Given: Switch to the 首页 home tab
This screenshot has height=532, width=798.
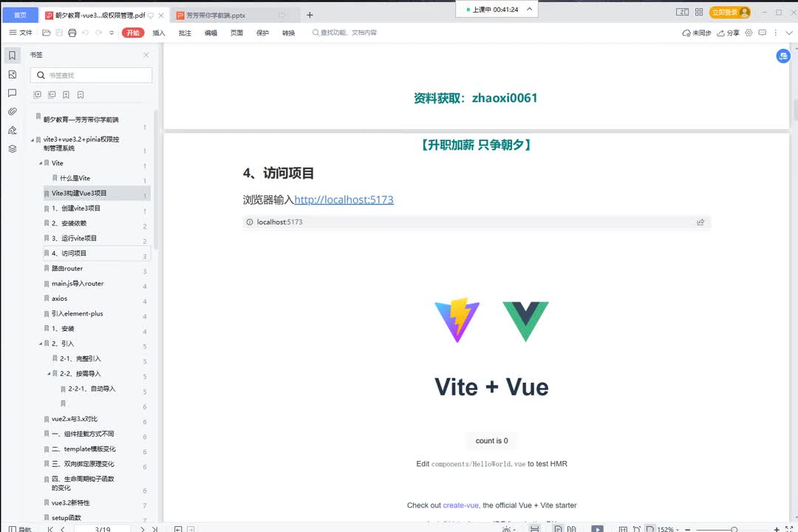Looking at the screenshot, I should (21, 16).
